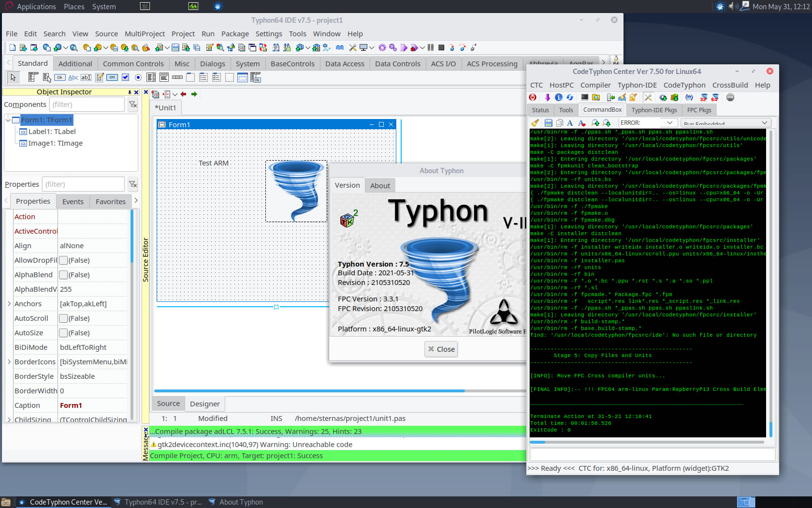Open dropdown arrow next to the Save floppy icon
The height and width of the screenshot is (508, 812).
click(167, 47)
